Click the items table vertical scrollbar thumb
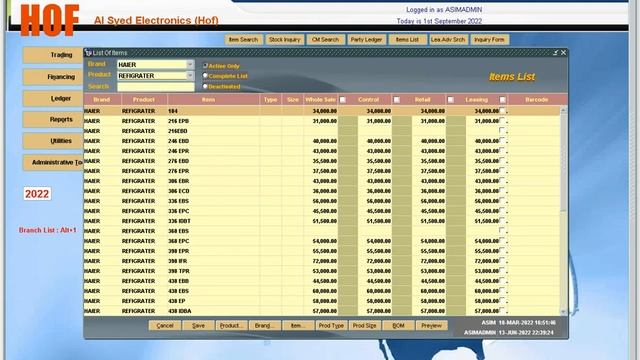The width and height of the screenshot is (640, 360). click(x=564, y=162)
